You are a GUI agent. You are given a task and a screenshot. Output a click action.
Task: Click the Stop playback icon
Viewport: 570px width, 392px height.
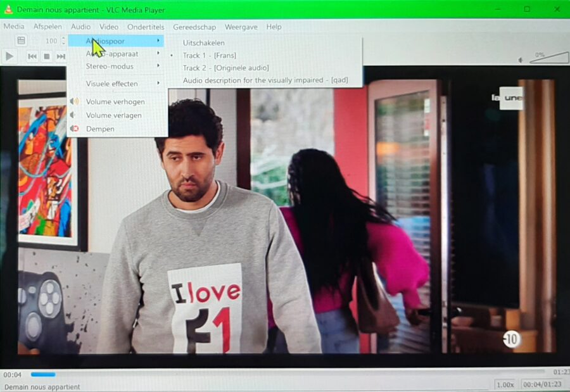click(47, 57)
